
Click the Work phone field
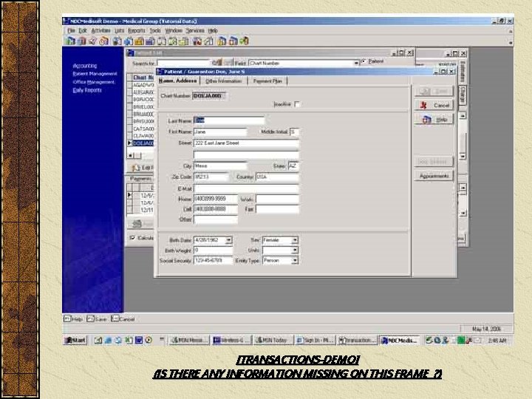(x=277, y=199)
